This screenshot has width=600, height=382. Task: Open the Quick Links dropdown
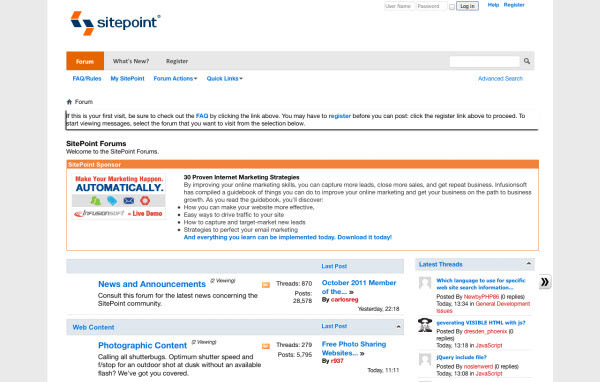pos(225,78)
